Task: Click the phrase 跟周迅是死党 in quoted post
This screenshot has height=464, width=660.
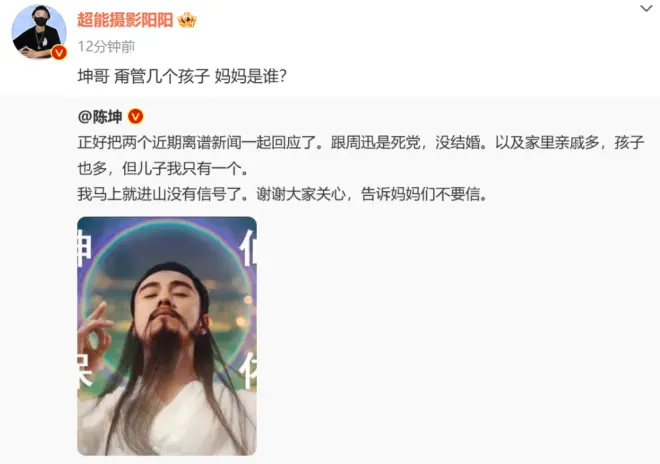Action: tap(375, 143)
